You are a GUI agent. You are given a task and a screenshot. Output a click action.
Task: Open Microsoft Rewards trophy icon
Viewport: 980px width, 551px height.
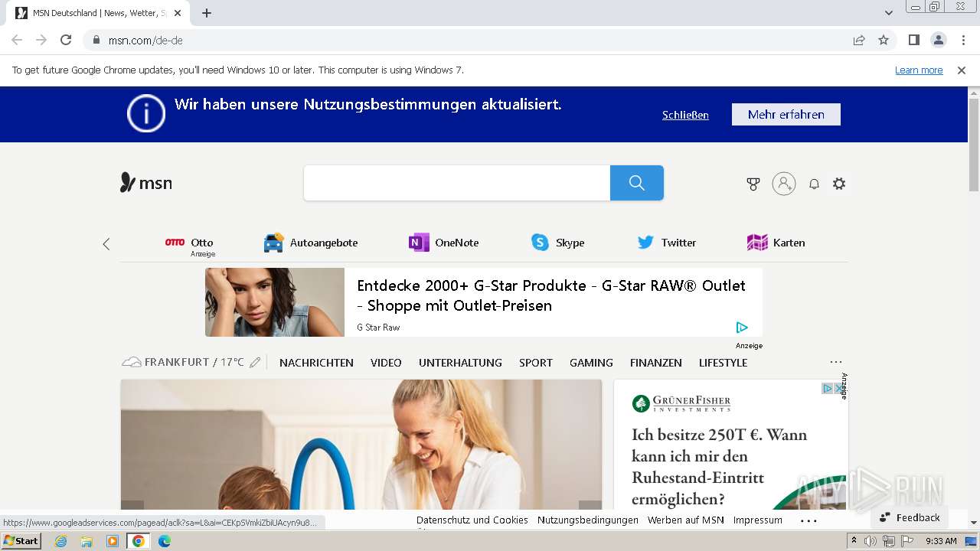click(753, 184)
